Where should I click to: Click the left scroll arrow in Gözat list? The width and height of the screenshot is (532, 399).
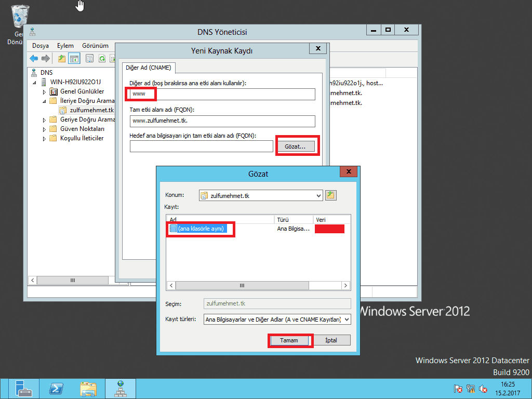coord(171,286)
